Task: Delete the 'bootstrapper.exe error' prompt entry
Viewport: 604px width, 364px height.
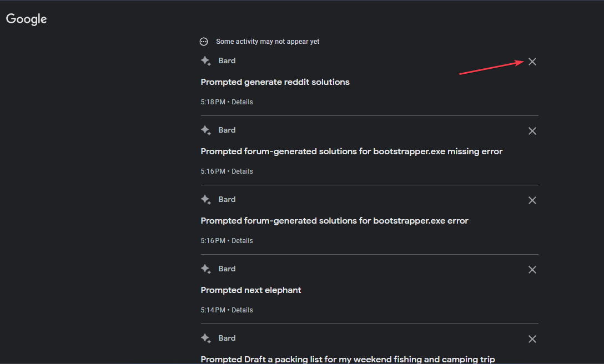Action: (x=532, y=200)
